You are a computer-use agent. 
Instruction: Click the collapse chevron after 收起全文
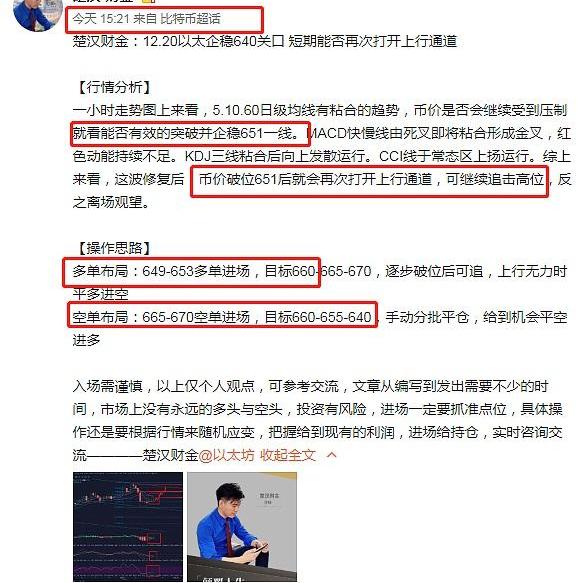coord(332,455)
